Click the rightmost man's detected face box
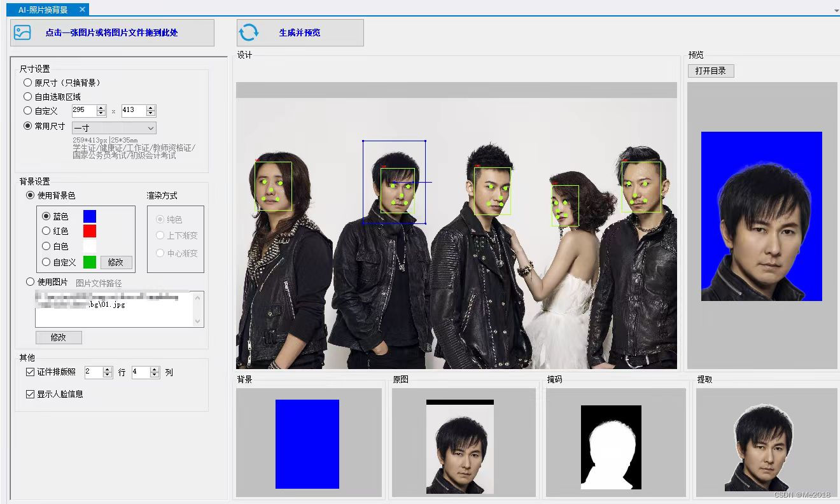 click(641, 187)
